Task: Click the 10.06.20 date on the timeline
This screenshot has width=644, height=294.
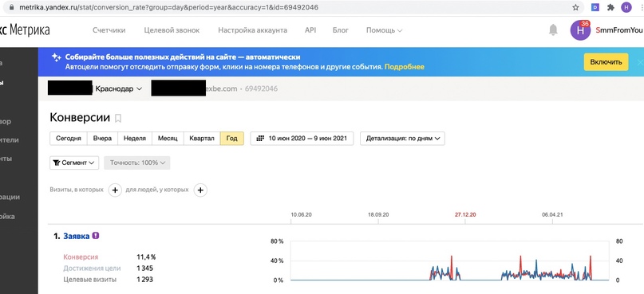Action: pyautogui.click(x=301, y=214)
